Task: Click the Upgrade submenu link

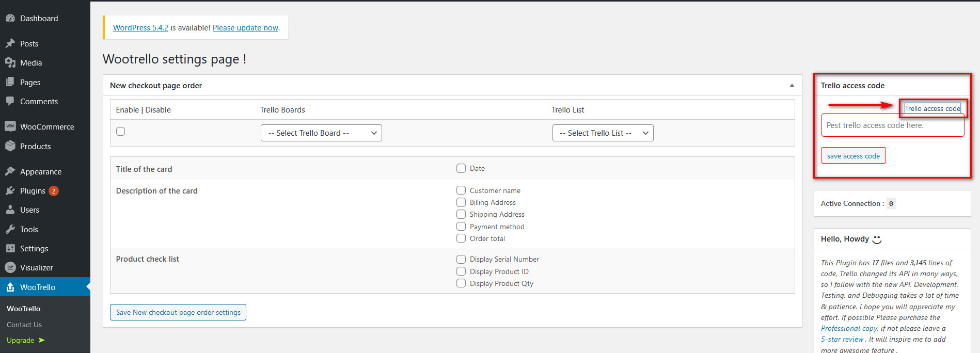Action: tap(21, 340)
